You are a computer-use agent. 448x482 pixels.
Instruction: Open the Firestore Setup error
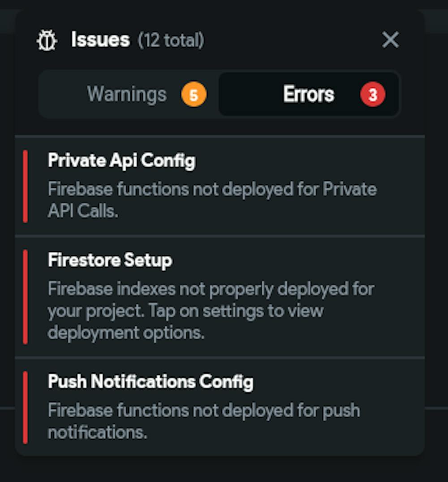click(x=220, y=297)
